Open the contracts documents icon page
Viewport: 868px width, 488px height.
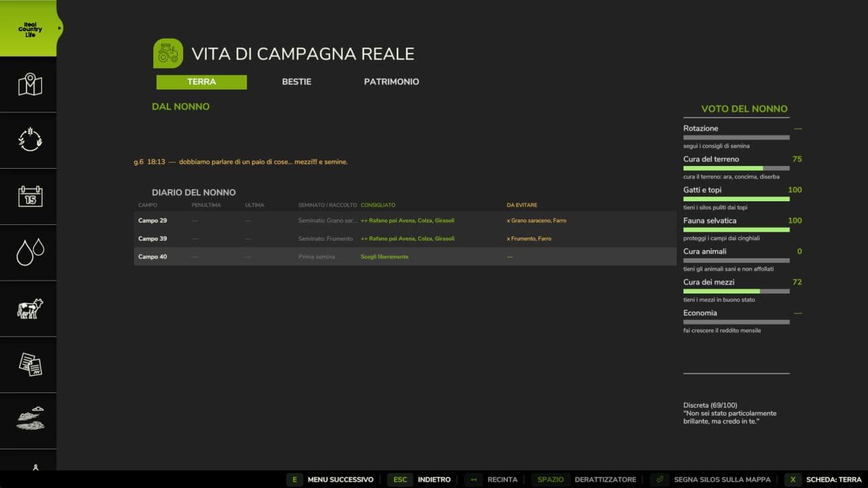click(30, 364)
